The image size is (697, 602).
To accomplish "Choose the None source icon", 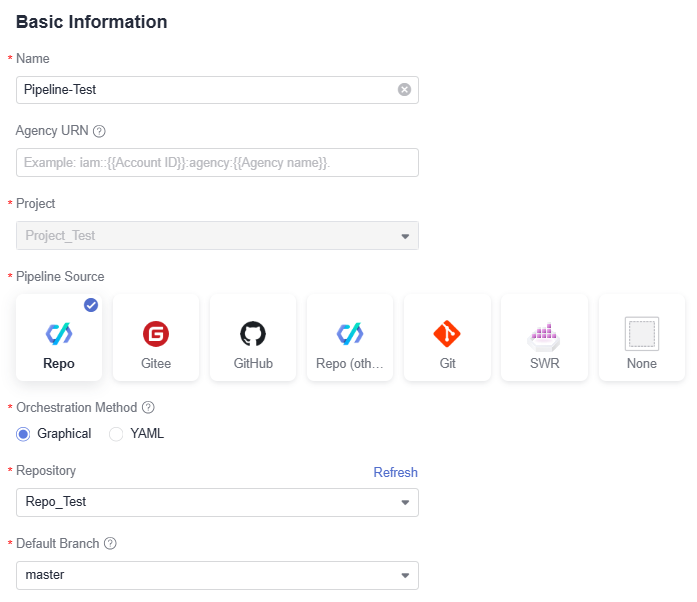I will coord(641,334).
